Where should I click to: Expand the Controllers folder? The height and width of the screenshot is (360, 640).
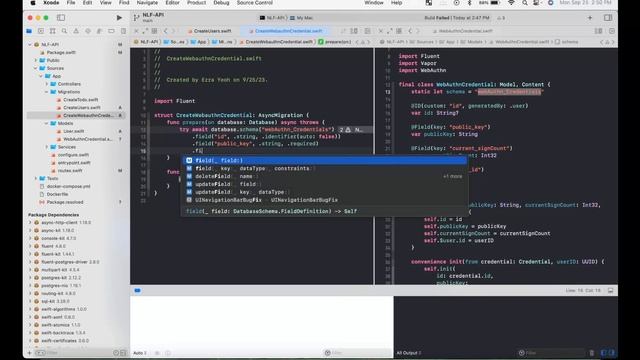pyautogui.click(x=47, y=84)
